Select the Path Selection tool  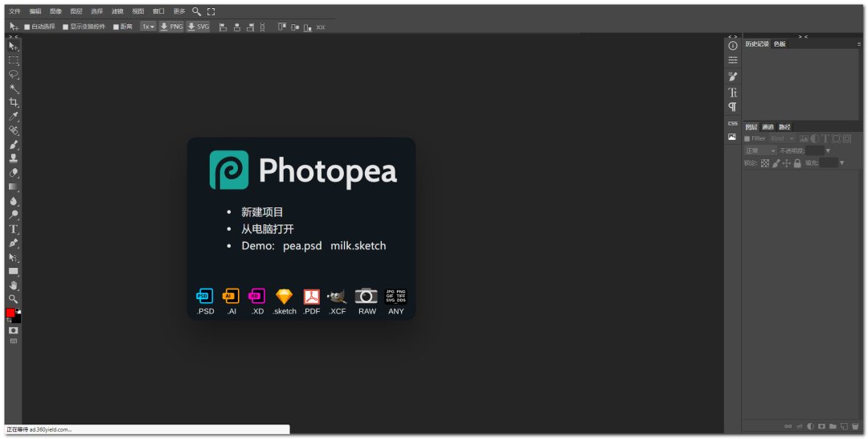pos(14,257)
